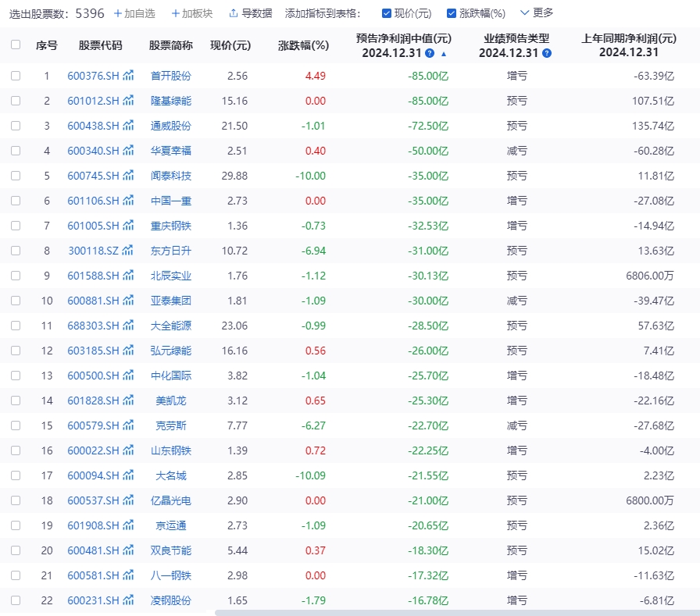Open chart icon beside 600881.SH

point(128,301)
